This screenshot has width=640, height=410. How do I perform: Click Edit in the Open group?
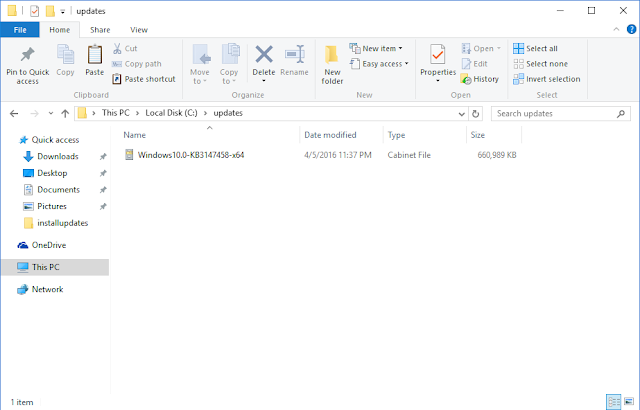tap(474, 64)
